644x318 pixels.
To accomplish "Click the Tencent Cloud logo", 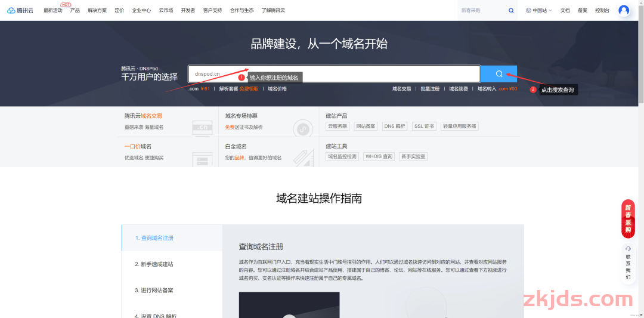I will tap(21, 10).
